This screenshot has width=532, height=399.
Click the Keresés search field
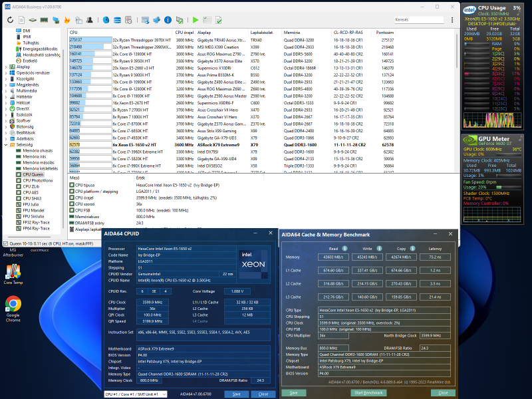pyautogui.click(x=419, y=20)
